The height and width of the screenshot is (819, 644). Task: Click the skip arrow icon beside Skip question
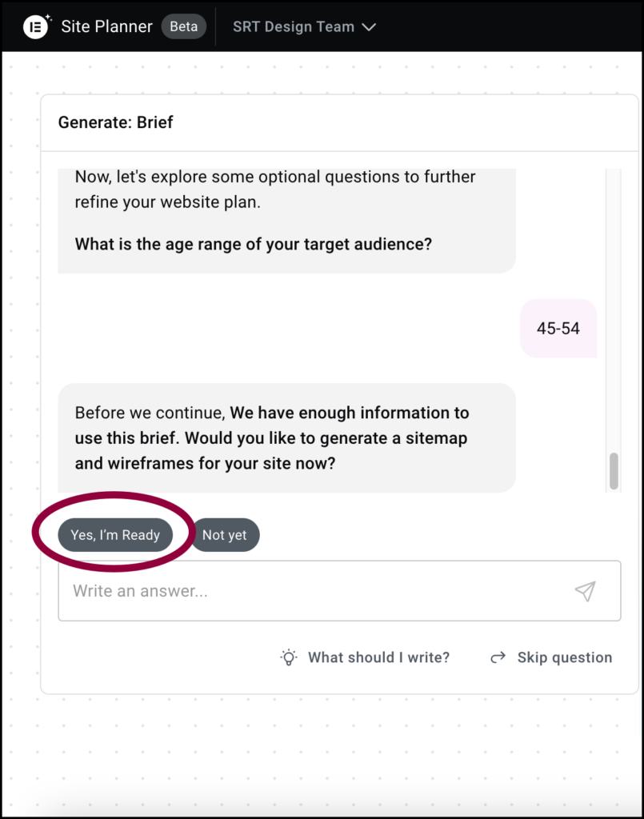click(x=498, y=657)
